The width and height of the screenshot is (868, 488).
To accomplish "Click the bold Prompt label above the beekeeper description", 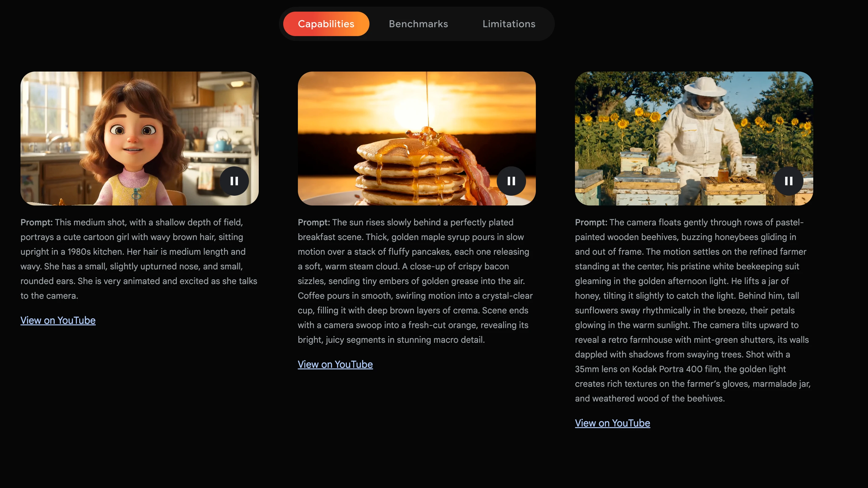I will [x=591, y=222].
